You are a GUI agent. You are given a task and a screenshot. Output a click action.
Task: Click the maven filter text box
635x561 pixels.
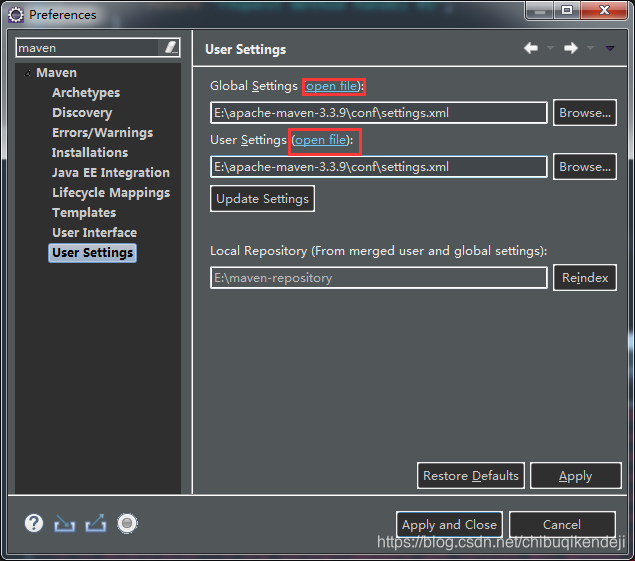click(x=87, y=48)
